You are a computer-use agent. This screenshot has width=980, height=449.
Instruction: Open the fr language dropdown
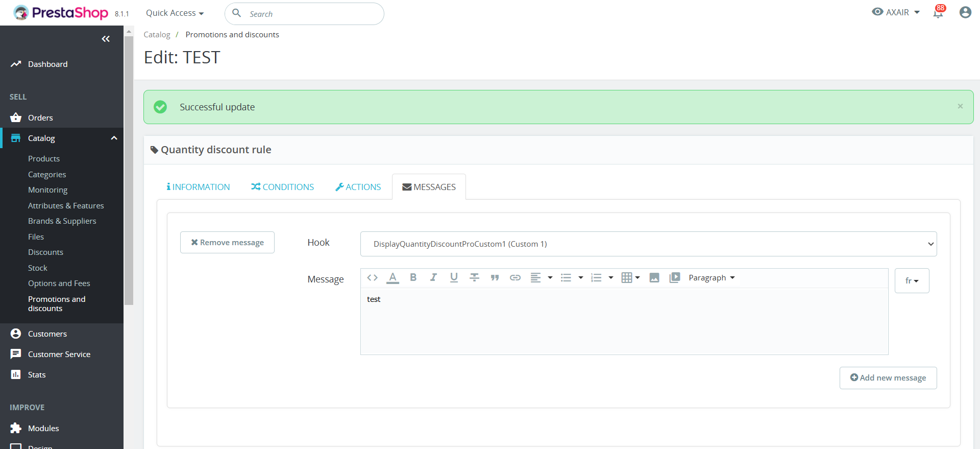coord(912,280)
